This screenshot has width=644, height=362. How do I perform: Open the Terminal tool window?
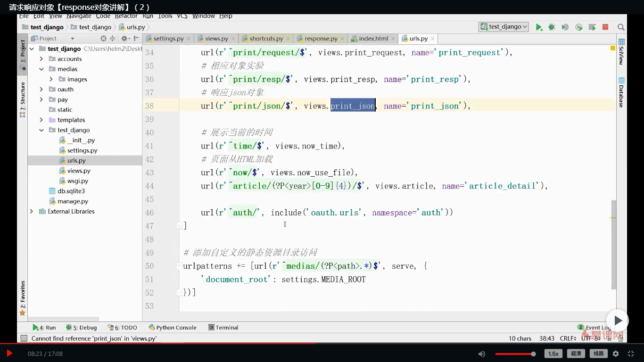pos(223,328)
